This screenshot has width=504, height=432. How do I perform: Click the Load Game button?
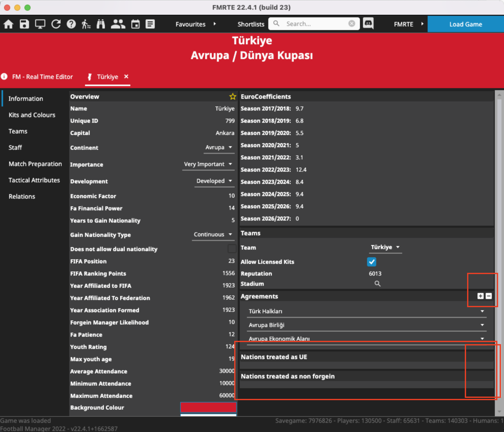[x=465, y=24]
